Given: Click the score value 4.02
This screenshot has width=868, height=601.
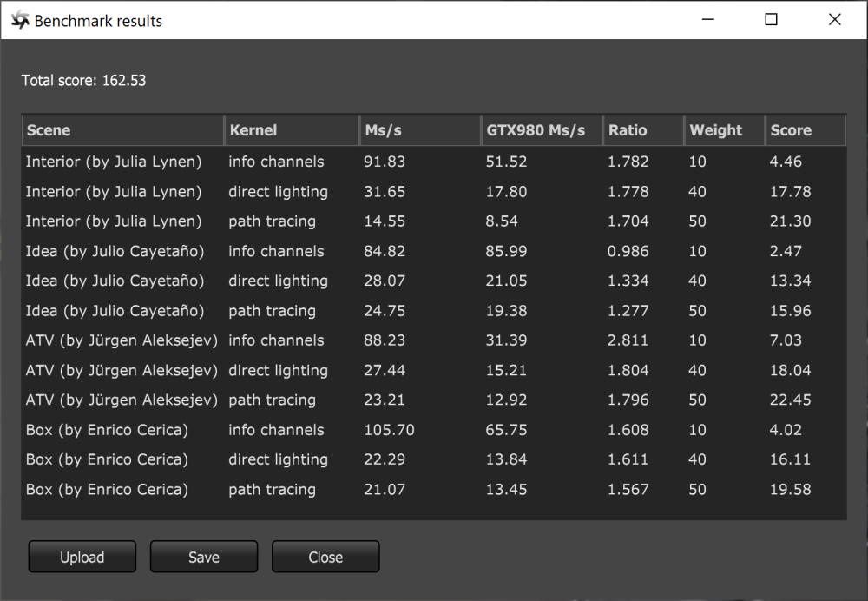Looking at the screenshot, I should tap(786, 430).
